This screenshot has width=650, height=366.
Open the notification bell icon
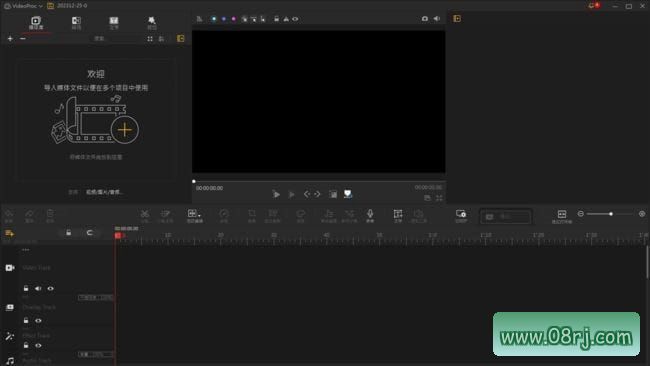tap(592, 6)
